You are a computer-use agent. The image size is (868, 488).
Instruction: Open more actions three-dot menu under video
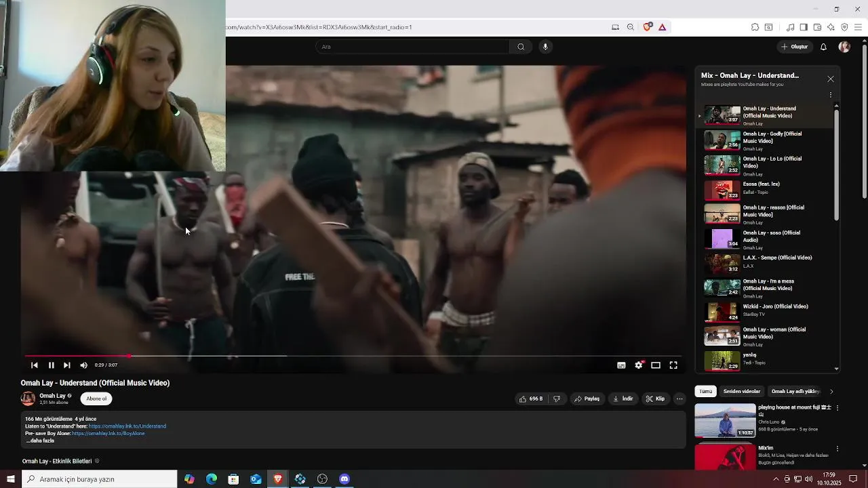pos(679,399)
